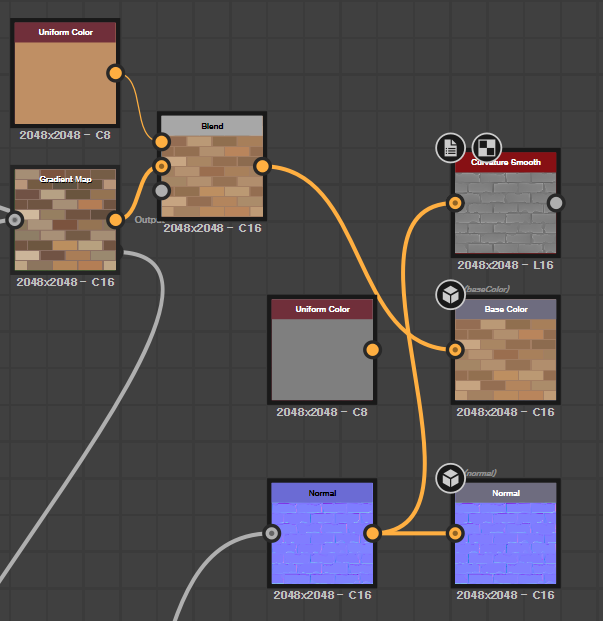Click the document badge icon above Curvature Smooth
The height and width of the screenshot is (621, 603).
click(451, 148)
